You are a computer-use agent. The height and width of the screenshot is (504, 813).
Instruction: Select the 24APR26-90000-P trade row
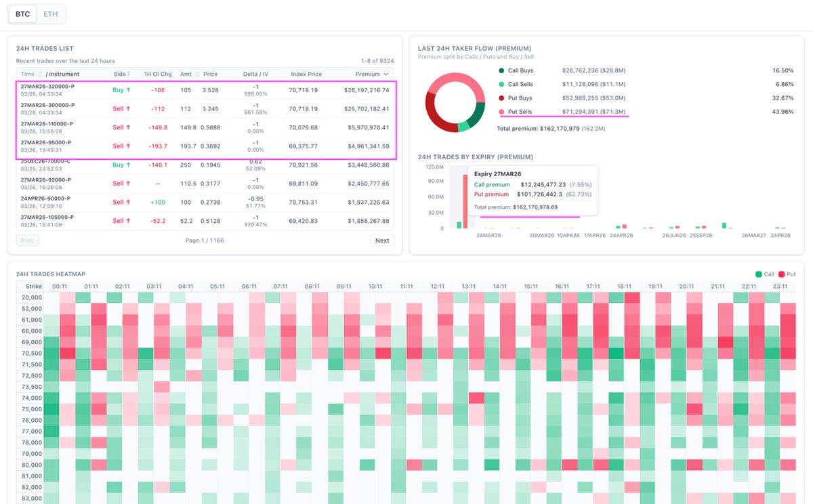(205, 202)
